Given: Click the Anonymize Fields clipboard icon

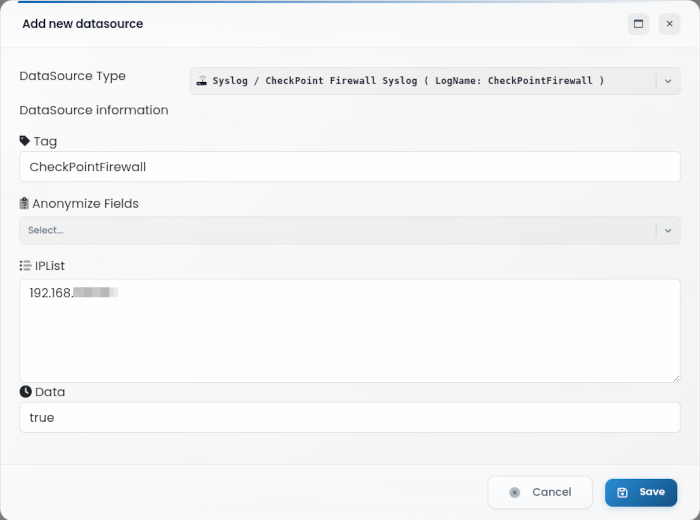Looking at the screenshot, I should click(x=24, y=204).
